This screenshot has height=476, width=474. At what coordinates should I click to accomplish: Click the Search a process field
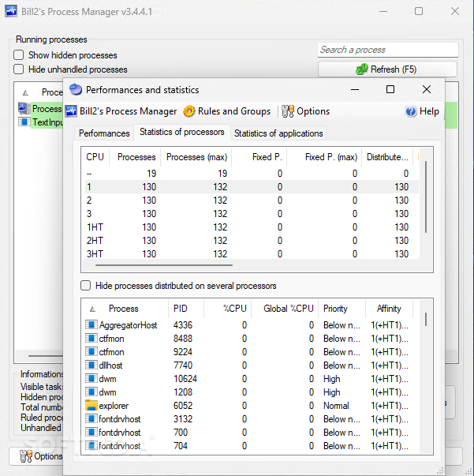click(388, 50)
